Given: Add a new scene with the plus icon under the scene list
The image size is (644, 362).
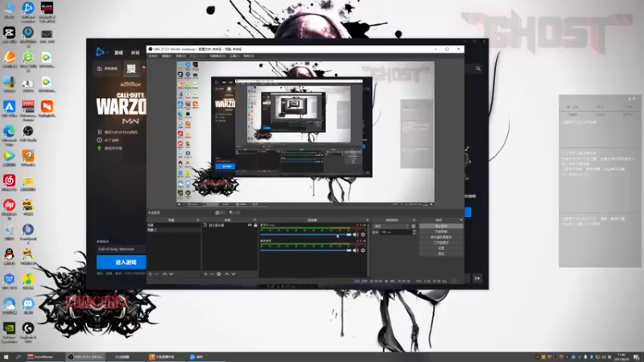Looking at the screenshot, I should 151,274.
